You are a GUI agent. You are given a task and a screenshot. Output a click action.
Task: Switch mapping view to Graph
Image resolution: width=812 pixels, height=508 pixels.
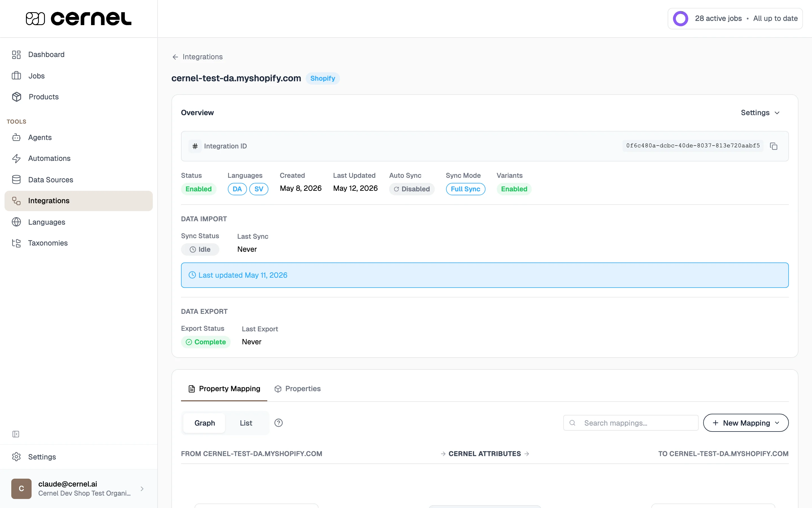click(205, 423)
